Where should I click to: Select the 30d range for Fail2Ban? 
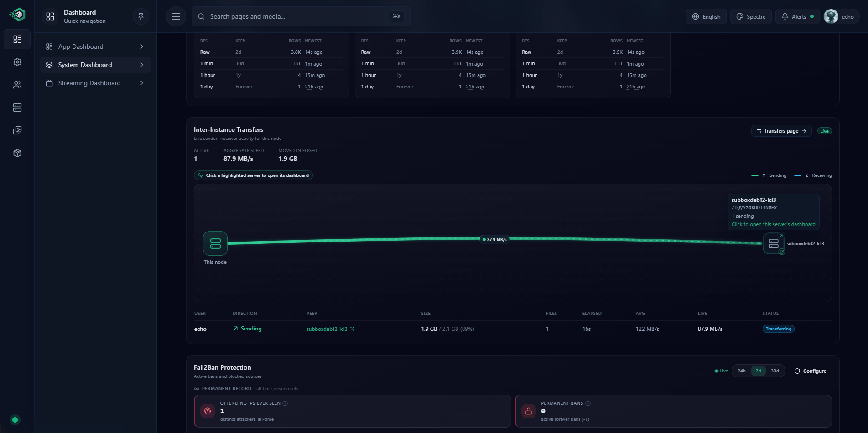(775, 371)
